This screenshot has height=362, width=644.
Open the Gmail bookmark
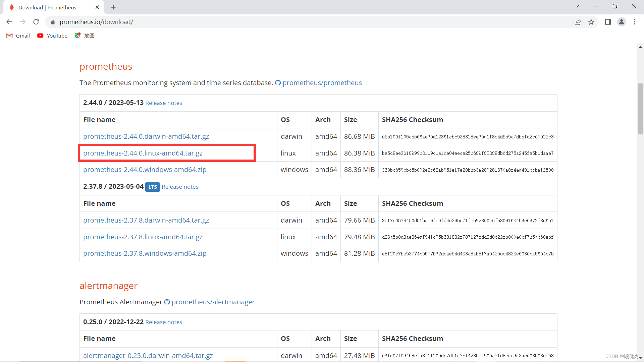point(17,36)
